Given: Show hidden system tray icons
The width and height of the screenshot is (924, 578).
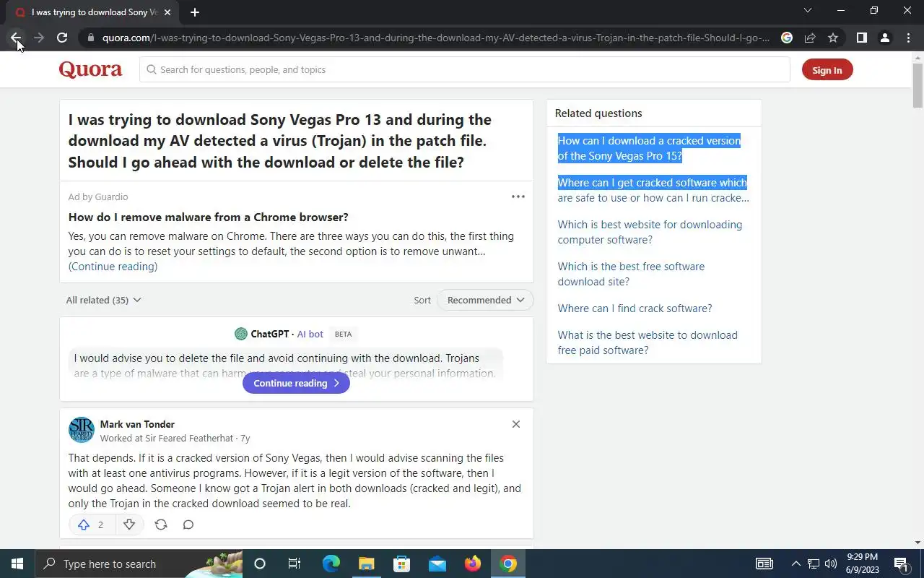Looking at the screenshot, I should click(796, 564).
